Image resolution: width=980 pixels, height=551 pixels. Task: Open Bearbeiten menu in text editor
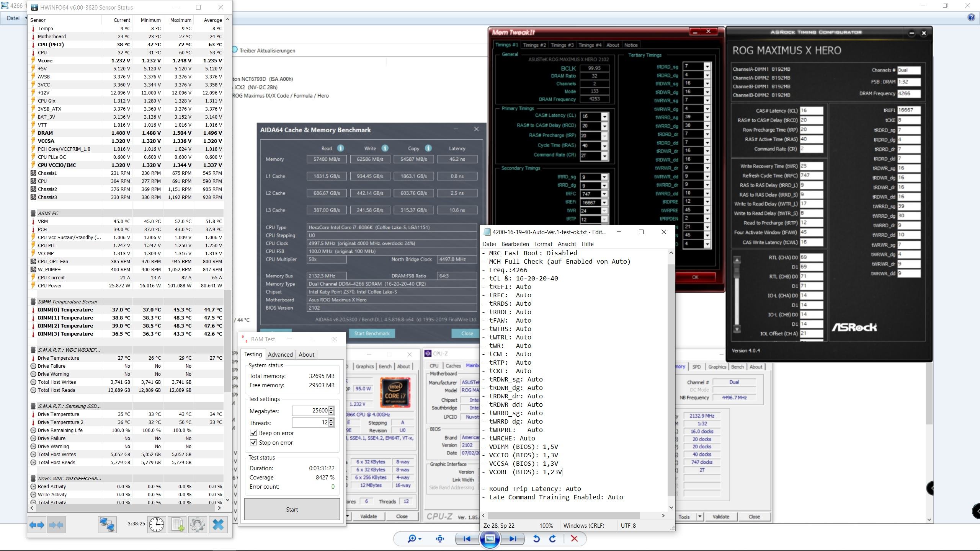[x=515, y=244]
